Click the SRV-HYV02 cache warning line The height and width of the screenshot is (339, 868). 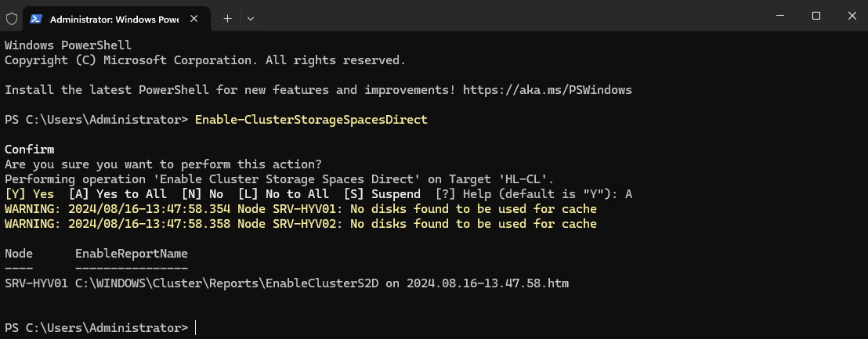coord(300,224)
